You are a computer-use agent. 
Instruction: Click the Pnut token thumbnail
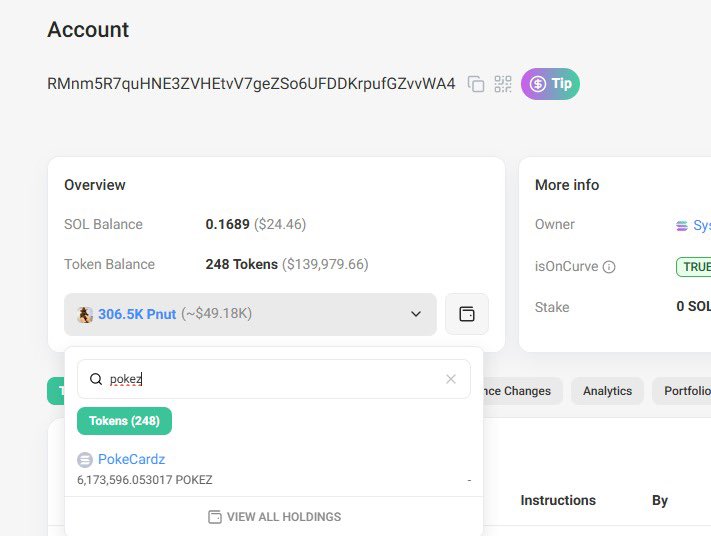coord(85,314)
